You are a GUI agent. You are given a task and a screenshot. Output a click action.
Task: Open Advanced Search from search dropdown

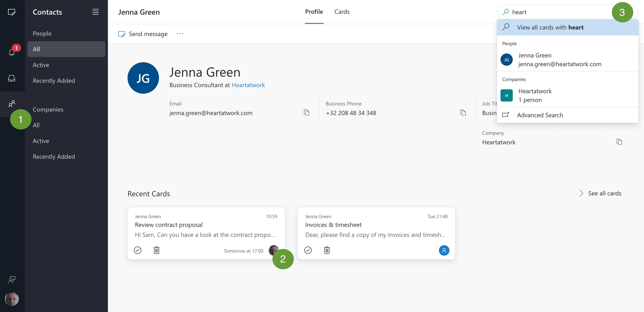(x=540, y=115)
